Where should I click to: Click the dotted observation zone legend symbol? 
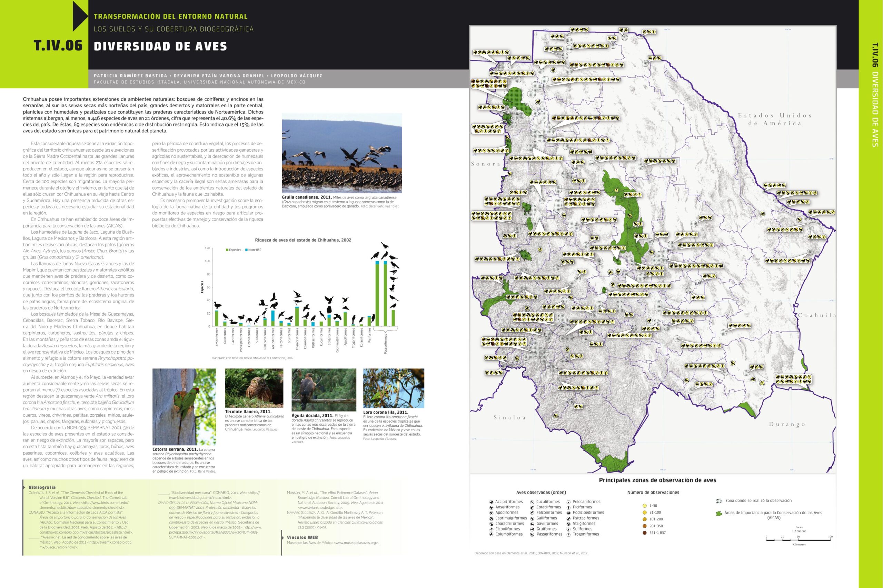[718, 500]
